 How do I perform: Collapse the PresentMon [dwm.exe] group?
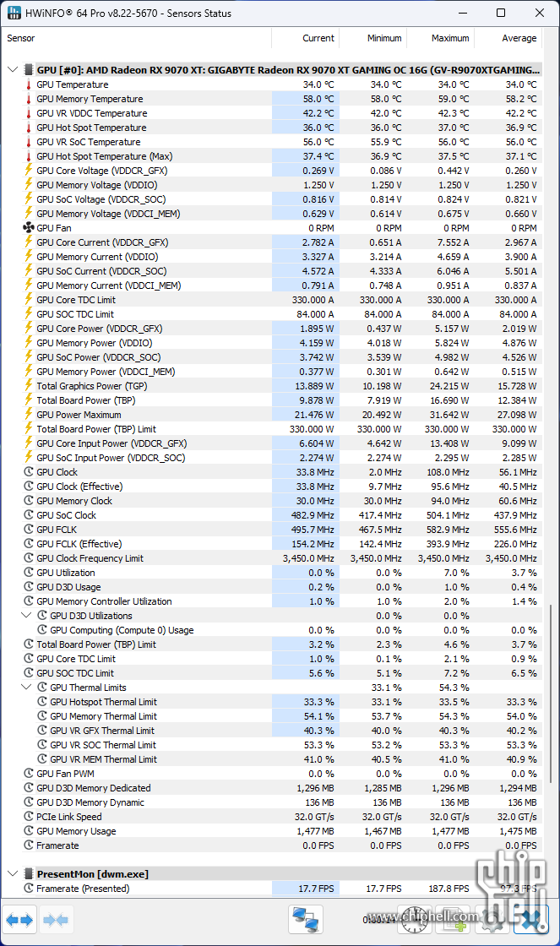pyautogui.click(x=12, y=873)
